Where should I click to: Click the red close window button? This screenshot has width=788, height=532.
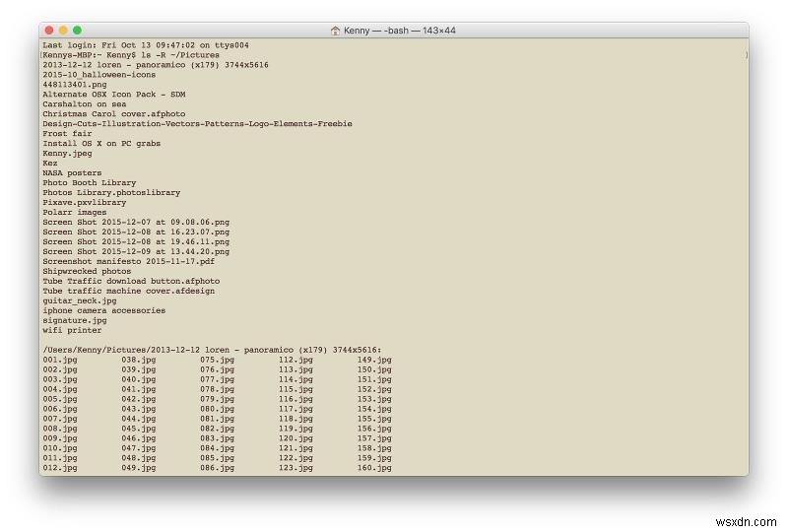pyautogui.click(x=49, y=31)
